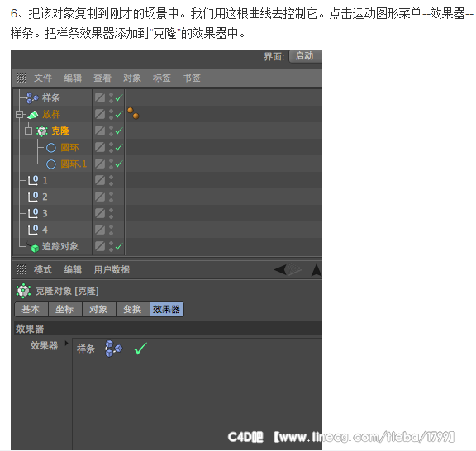The image size is (476, 451).
Task: Toggle visibility dots for object 2
Action: point(111,197)
